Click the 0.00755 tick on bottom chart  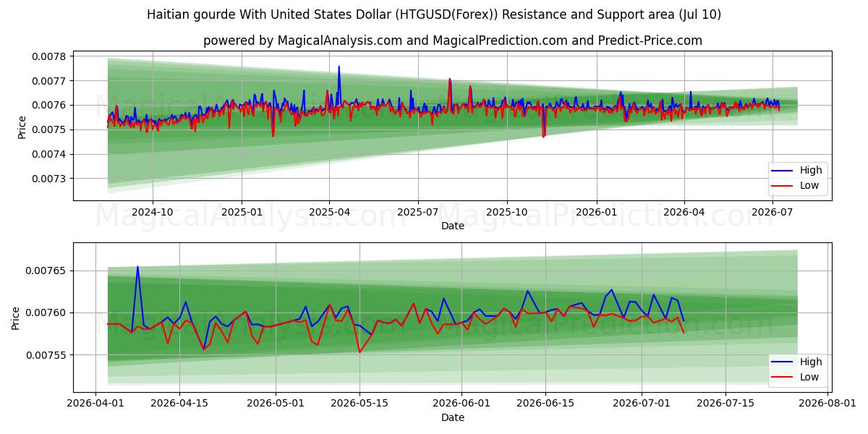tap(46, 355)
